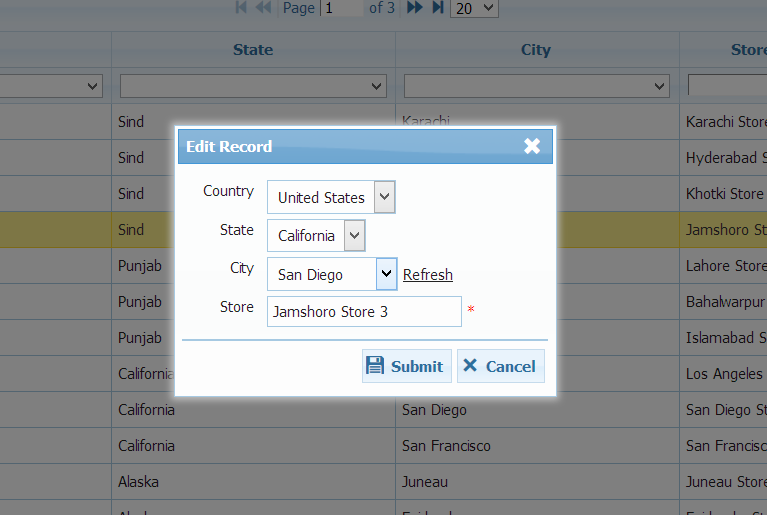The height and width of the screenshot is (515, 767).
Task: Sort by the State column header
Action: coord(253,50)
